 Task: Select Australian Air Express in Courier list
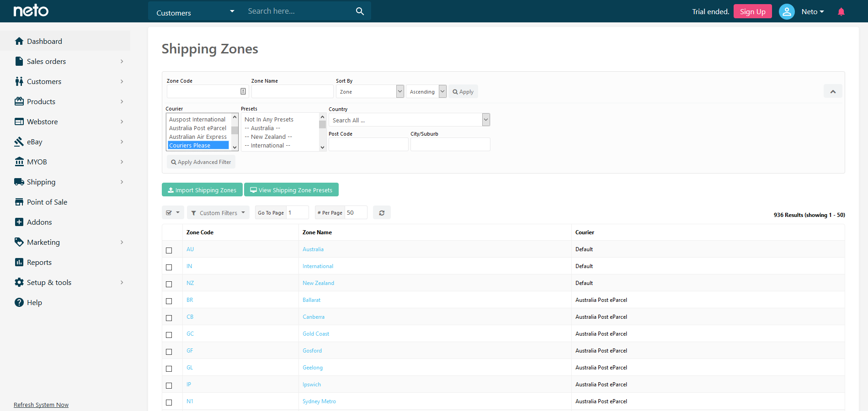click(198, 137)
